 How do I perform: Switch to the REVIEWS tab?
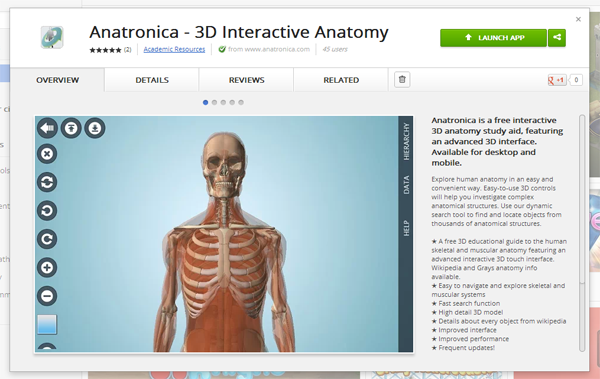coord(246,80)
